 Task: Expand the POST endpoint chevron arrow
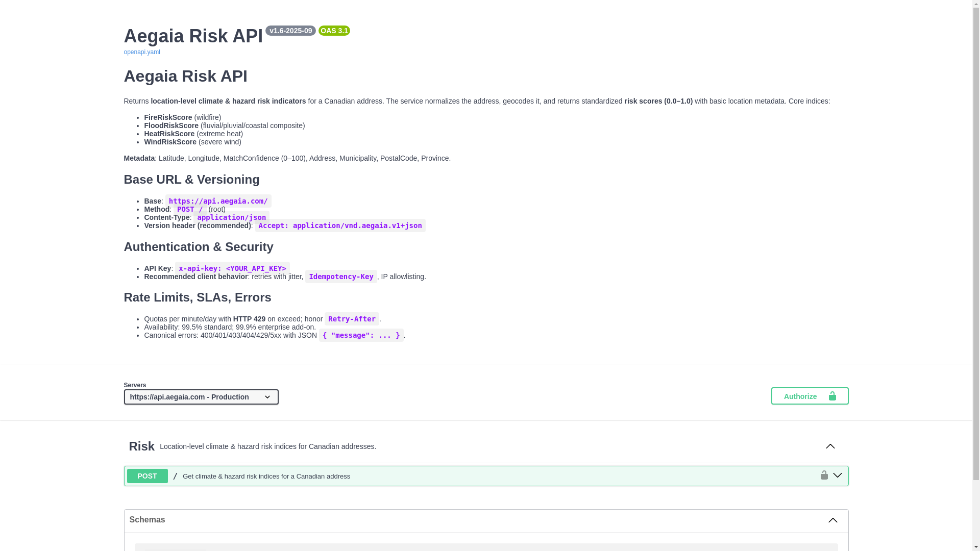pyautogui.click(x=838, y=475)
